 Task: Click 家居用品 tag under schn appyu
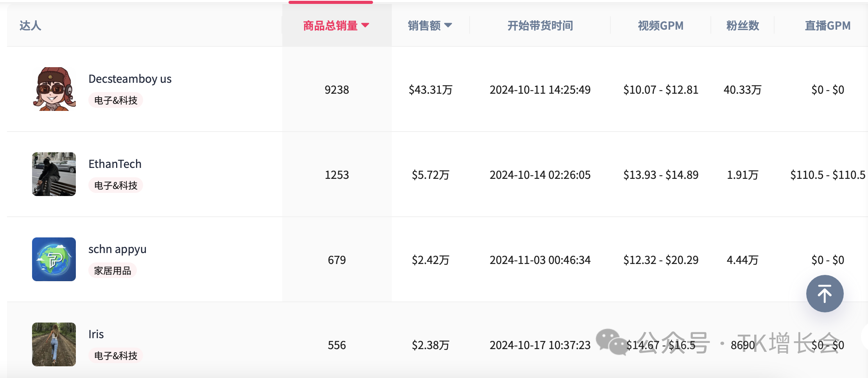pyautogui.click(x=113, y=271)
